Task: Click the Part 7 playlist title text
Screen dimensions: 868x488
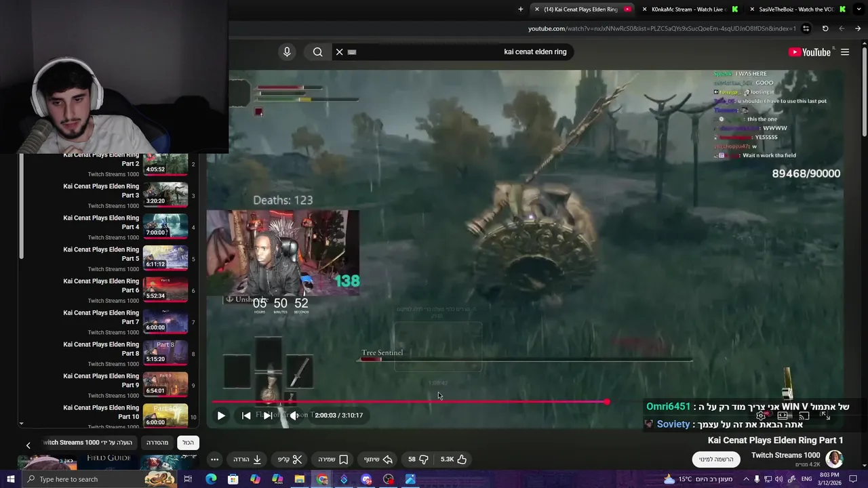Action: tap(101, 317)
